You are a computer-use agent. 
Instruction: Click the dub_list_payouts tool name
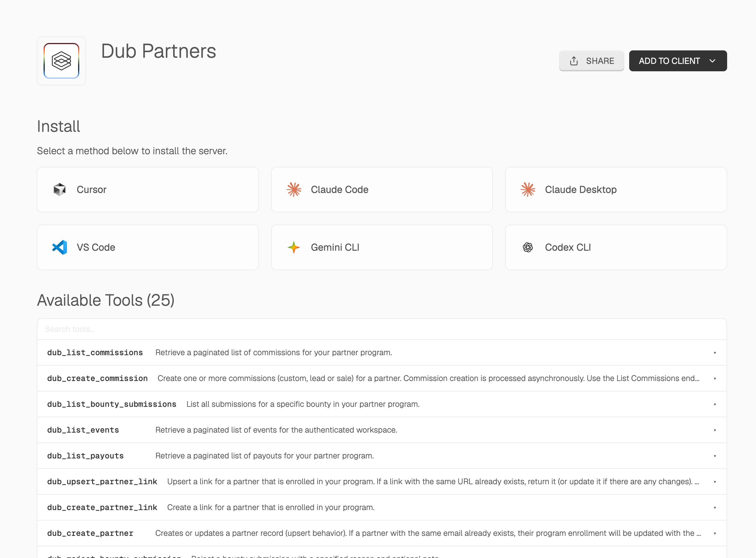tap(85, 456)
